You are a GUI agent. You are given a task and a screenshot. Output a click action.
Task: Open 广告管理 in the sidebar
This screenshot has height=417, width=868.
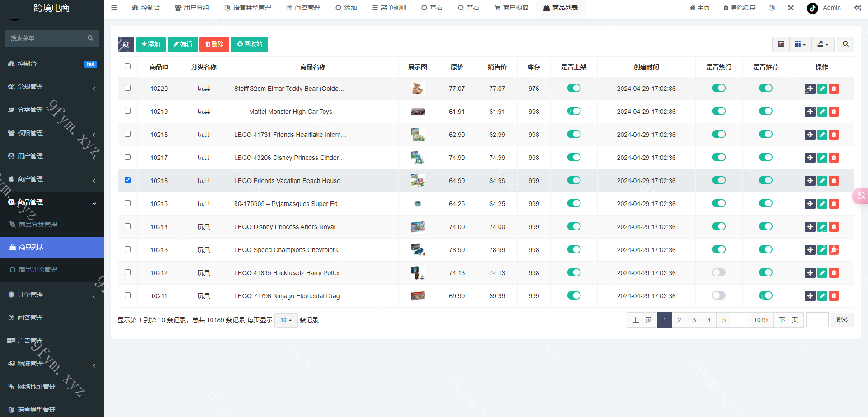point(52,341)
